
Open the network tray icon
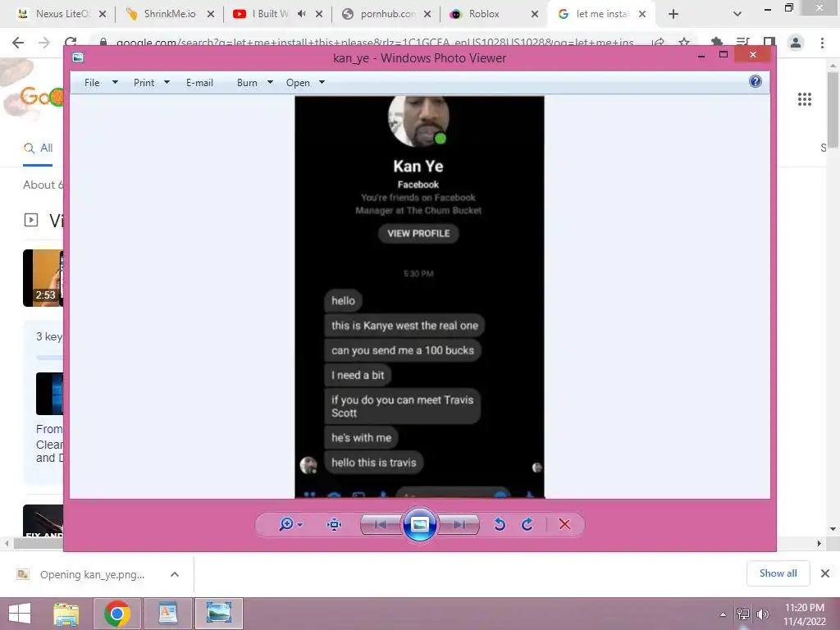[743, 614]
